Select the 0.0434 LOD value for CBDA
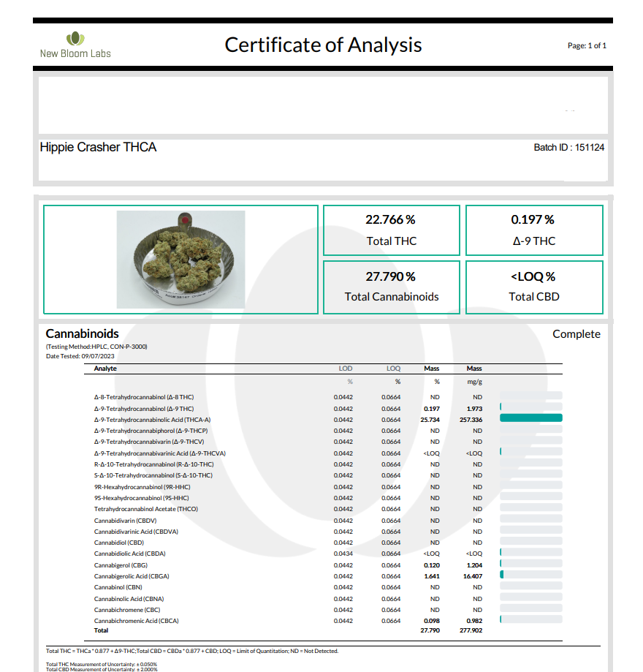This screenshot has width=643, height=672. tap(343, 554)
